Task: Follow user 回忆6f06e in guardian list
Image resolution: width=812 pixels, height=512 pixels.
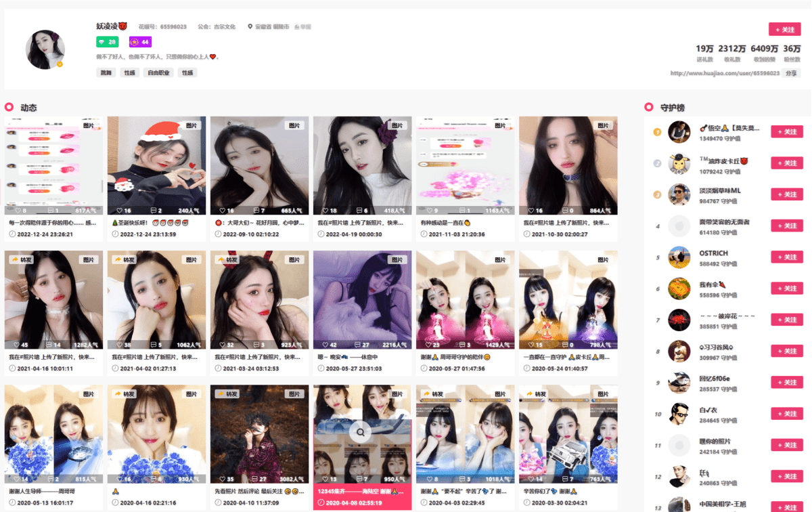Action: tap(787, 383)
